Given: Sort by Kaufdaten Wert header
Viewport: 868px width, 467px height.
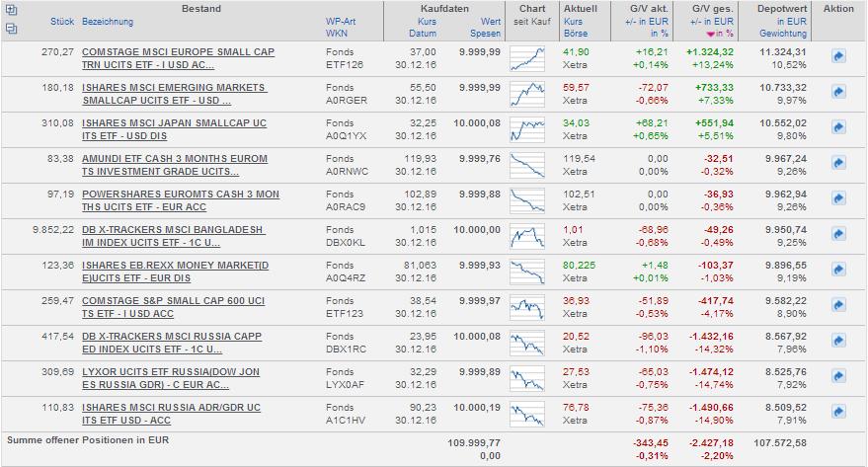Looking at the screenshot, I should click(491, 22).
